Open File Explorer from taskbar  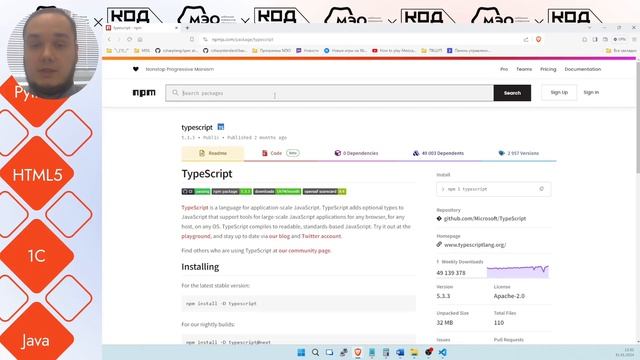coord(414,352)
